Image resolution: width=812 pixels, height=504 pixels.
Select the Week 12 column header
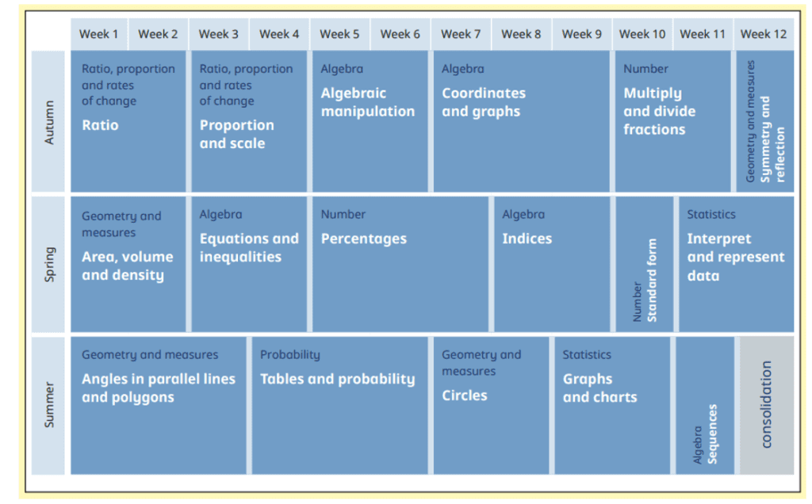point(764,34)
